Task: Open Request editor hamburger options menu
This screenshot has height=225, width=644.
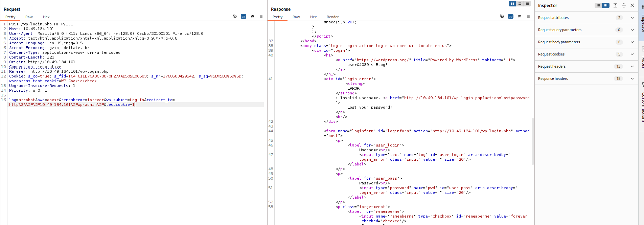Action: (x=261, y=16)
